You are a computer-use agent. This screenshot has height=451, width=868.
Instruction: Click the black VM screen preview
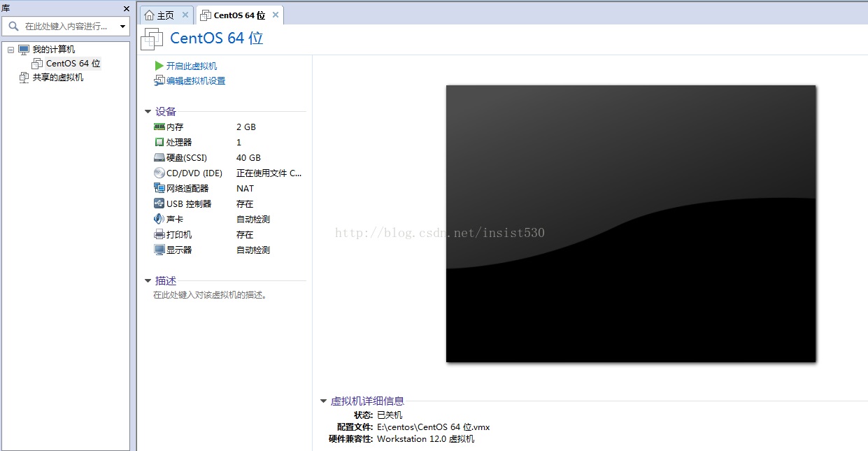(x=631, y=224)
